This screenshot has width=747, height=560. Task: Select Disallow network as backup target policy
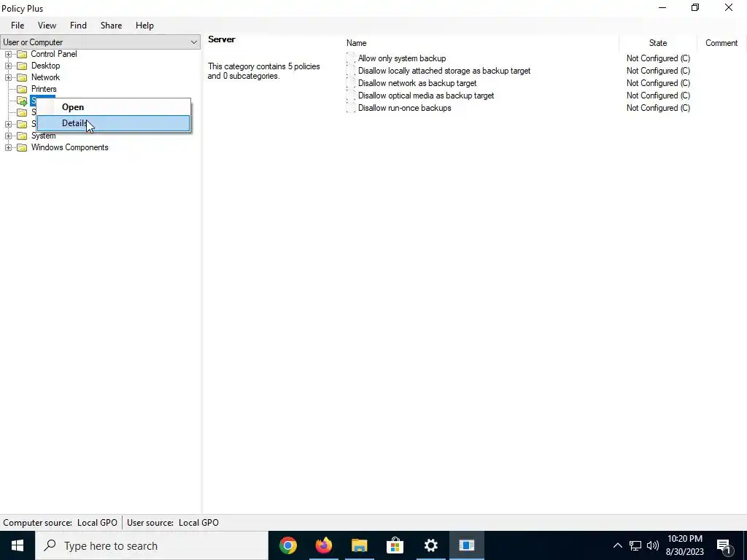coord(417,83)
